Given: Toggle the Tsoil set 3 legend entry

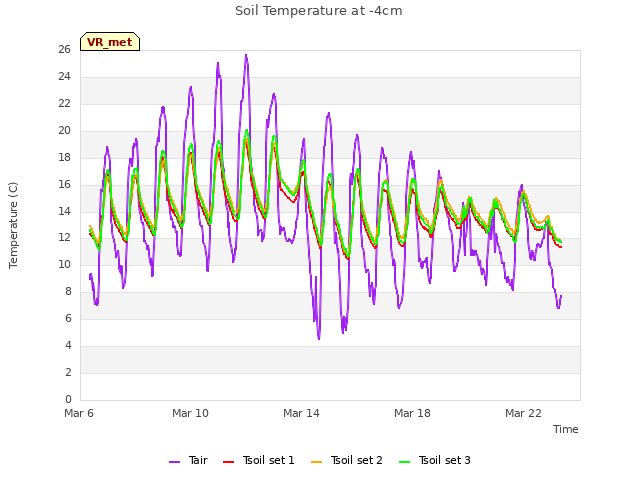Looking at the screenshot, I should [435, 460].
